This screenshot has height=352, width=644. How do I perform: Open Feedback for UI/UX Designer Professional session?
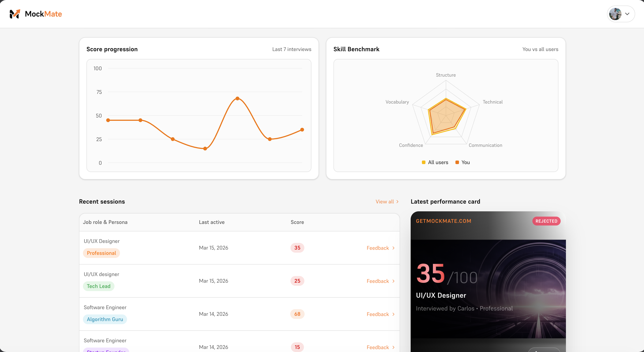[x=378, y=248]
